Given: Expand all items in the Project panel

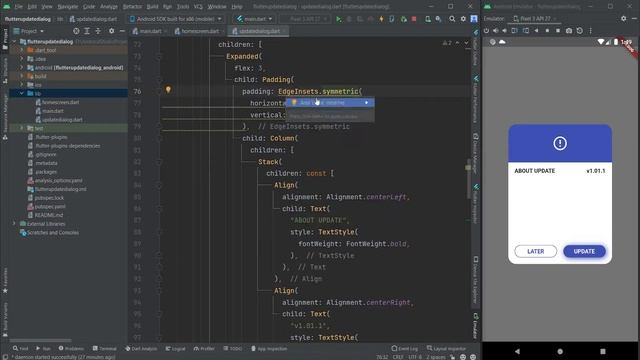Looking at the screenshot, I should [x=87, y=31].
